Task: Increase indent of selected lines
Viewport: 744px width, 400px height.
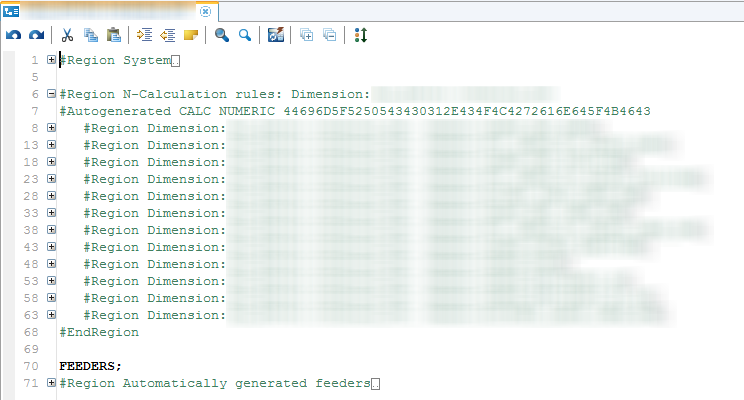Action: pyautogui.click(x=145, y=35)
